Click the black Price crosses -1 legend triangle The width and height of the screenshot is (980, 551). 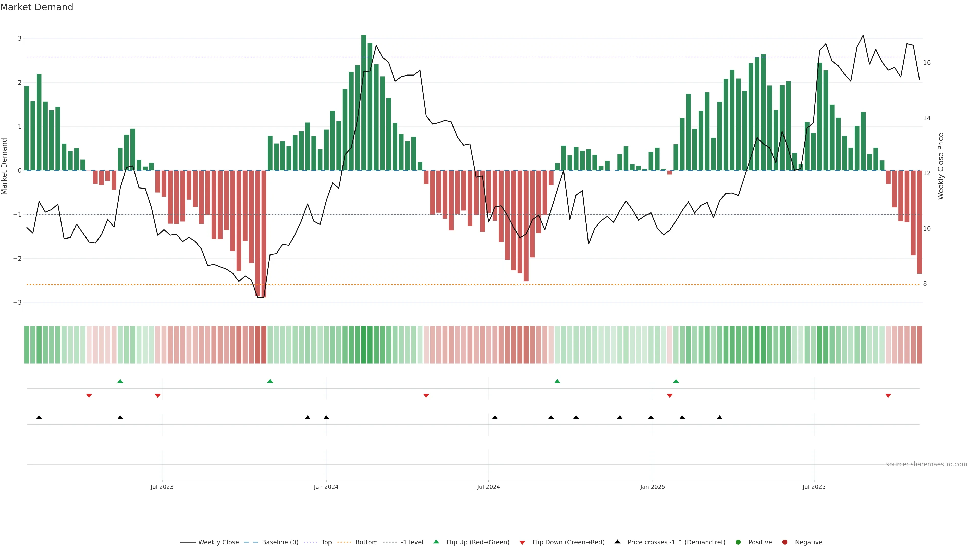tap(617, 542)
